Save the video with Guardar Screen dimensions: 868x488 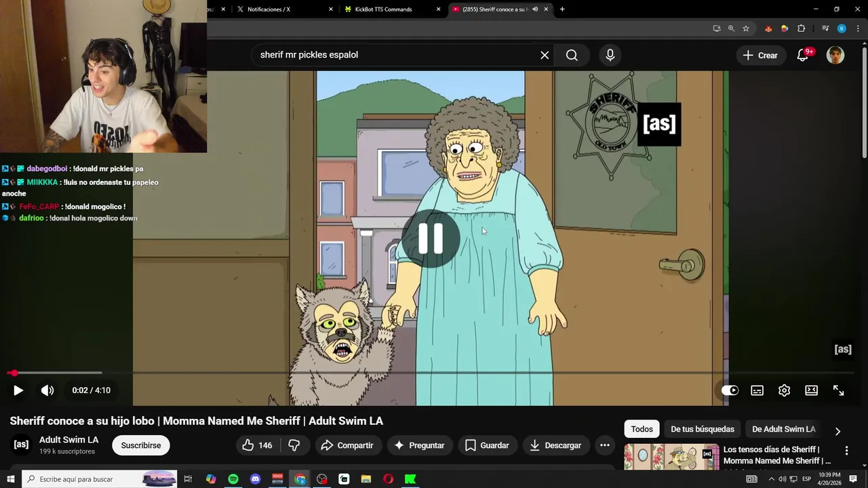tap(487, 445)
